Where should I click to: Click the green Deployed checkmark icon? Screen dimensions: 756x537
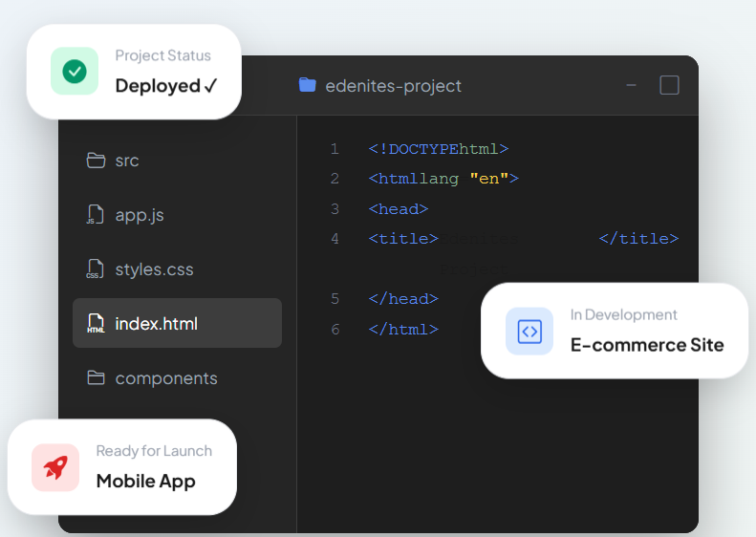coord(75,72)
